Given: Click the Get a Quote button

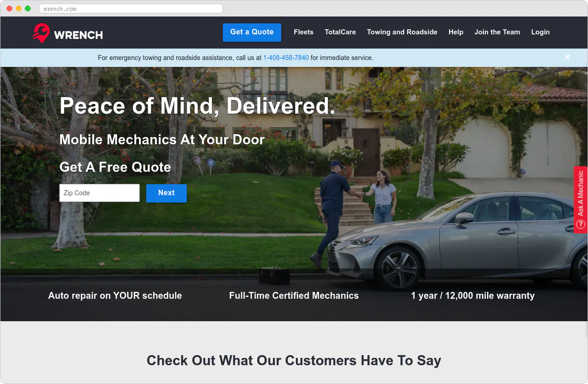Looking at the screenshot, I should coord(252,32).
